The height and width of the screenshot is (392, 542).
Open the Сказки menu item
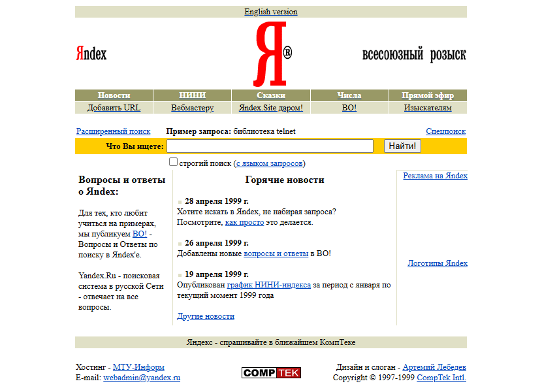270,95
